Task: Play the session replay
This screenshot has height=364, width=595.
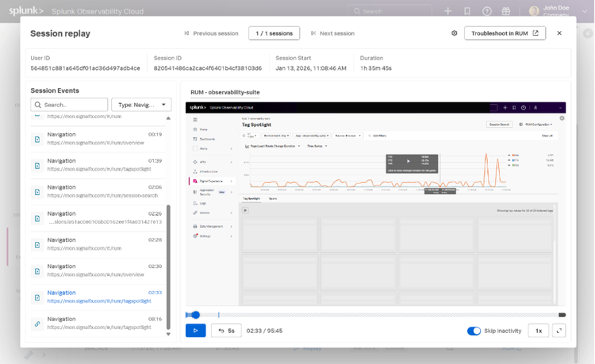Action: (195, 331)
